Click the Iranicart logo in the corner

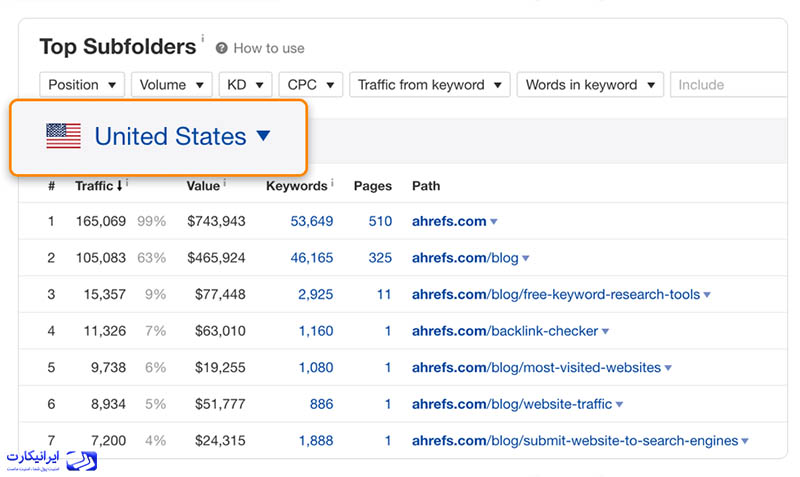(x=50, y=460)
